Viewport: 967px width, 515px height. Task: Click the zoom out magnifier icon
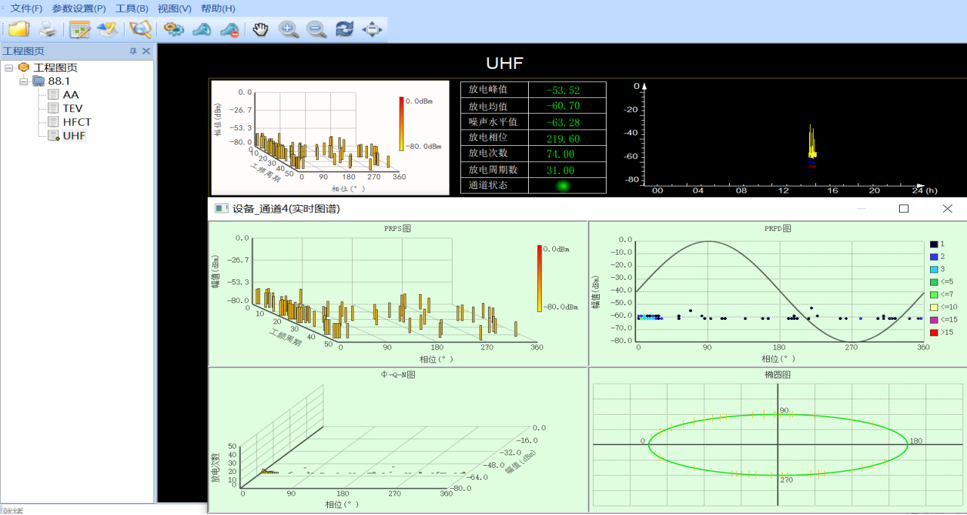point(317,29)
